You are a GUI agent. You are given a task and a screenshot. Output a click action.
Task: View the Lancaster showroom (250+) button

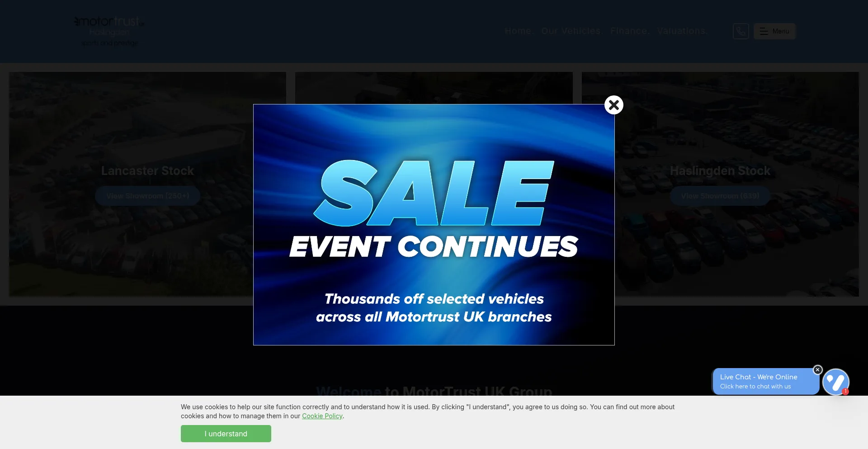[x=147, y=196]
